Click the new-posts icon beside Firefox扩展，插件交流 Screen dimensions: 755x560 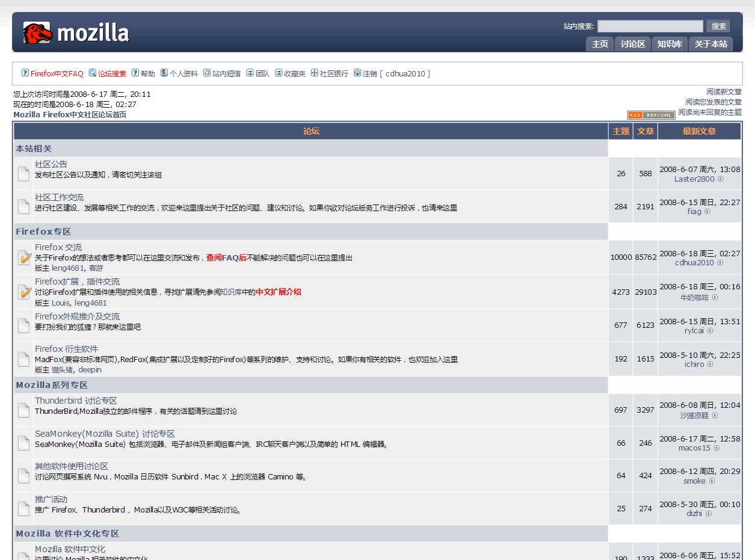tap(24, 292)
